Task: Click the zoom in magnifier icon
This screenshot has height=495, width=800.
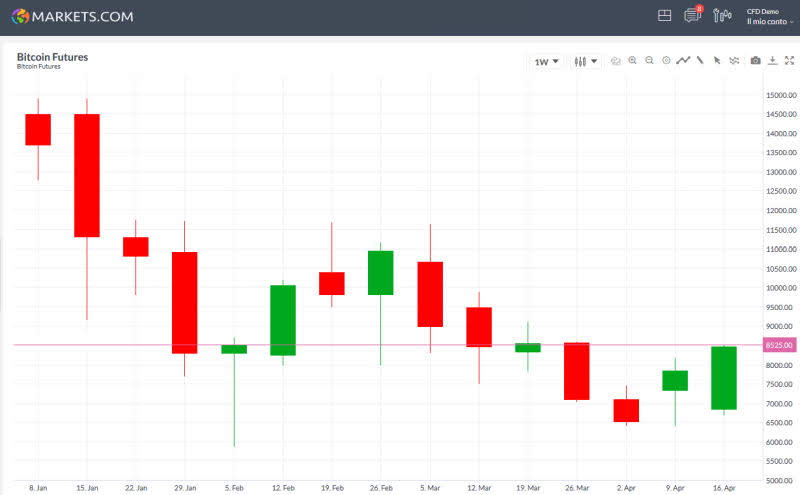Action: pyautogui.click(x=632, y=61)
